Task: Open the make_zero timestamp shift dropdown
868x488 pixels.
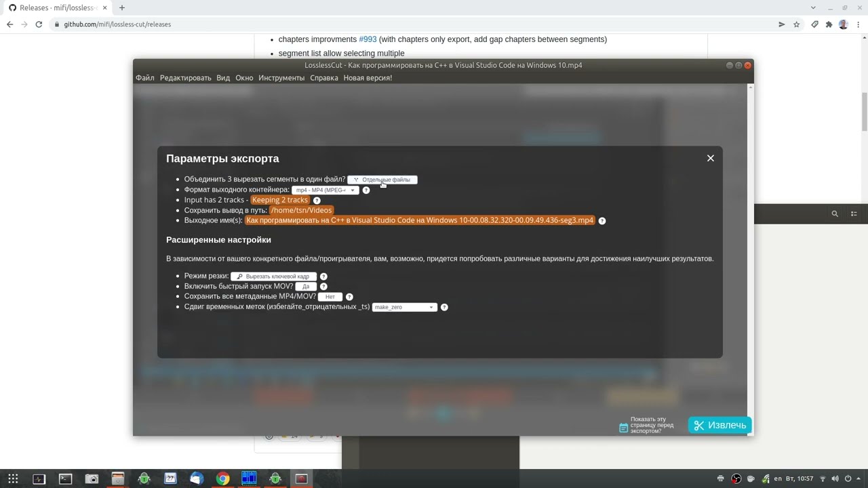Action: click(404, 307)
